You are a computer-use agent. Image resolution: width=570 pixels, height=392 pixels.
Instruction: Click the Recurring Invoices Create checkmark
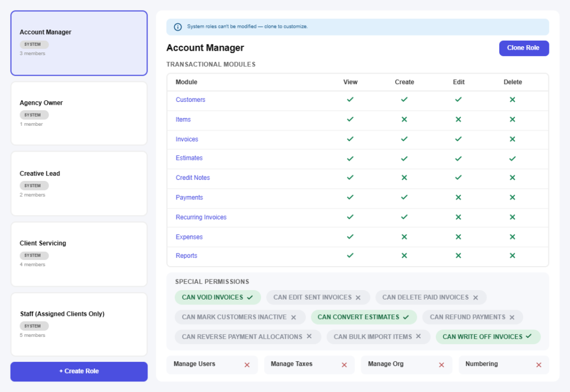[404, 217]
